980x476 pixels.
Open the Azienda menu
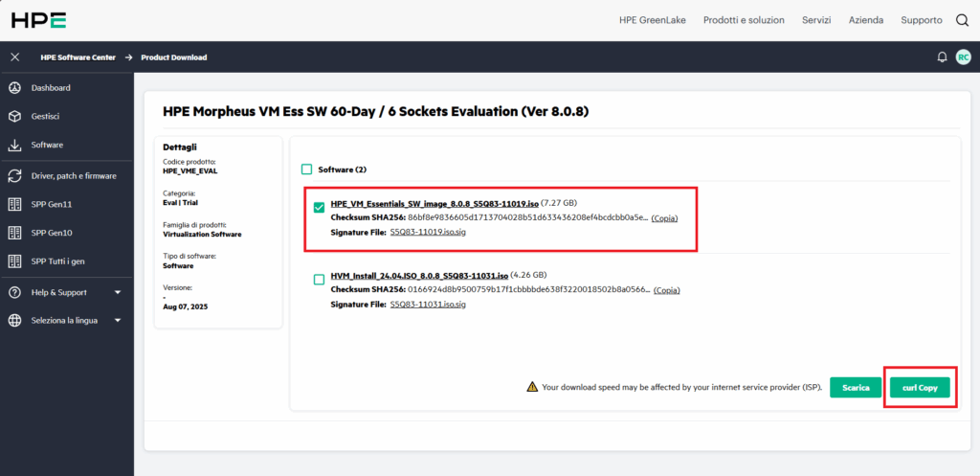tap(865, 20)
